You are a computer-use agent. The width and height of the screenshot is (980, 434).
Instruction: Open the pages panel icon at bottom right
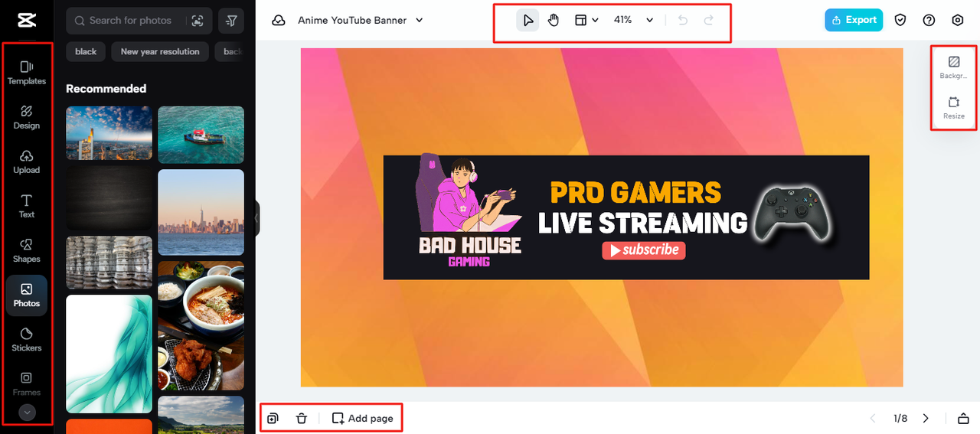click(x=963, y=419)
